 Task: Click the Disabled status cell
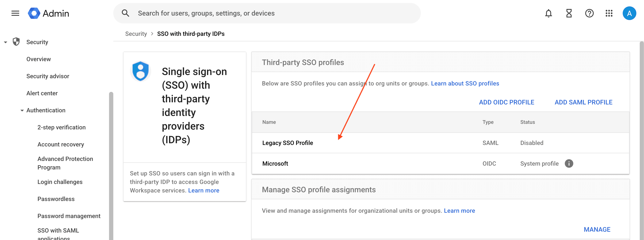click(532, 143)
